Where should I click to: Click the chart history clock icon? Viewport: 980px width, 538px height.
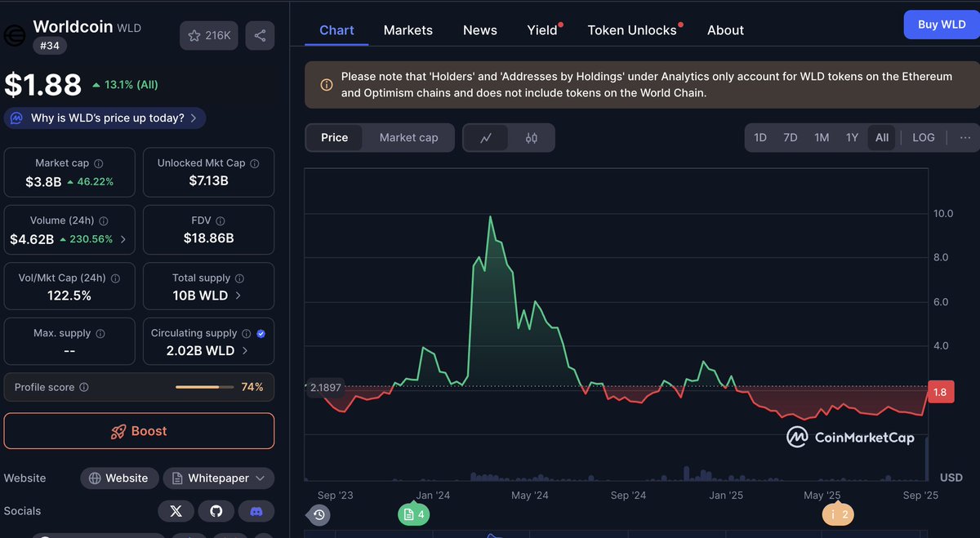tap(319, 514)
